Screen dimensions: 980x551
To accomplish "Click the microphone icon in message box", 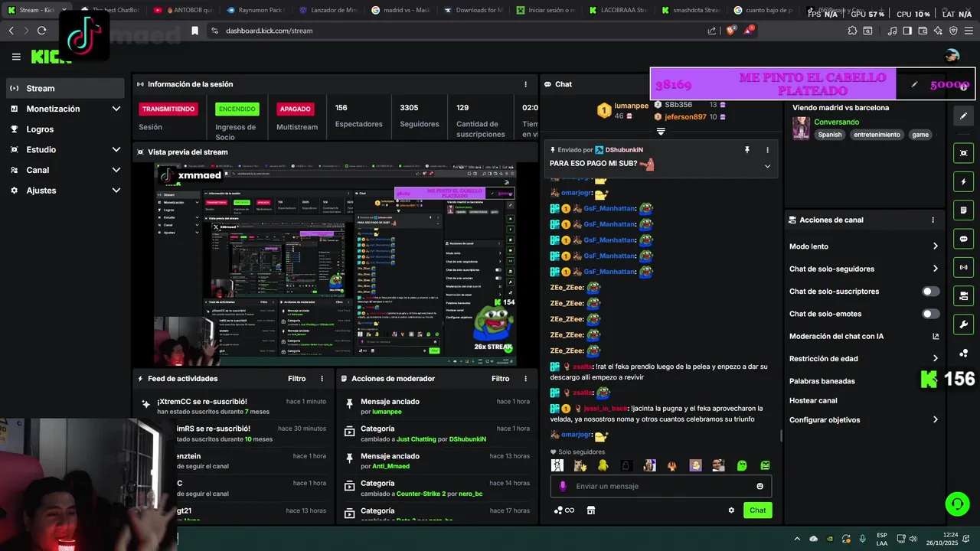I will click(x=563, y=486).
